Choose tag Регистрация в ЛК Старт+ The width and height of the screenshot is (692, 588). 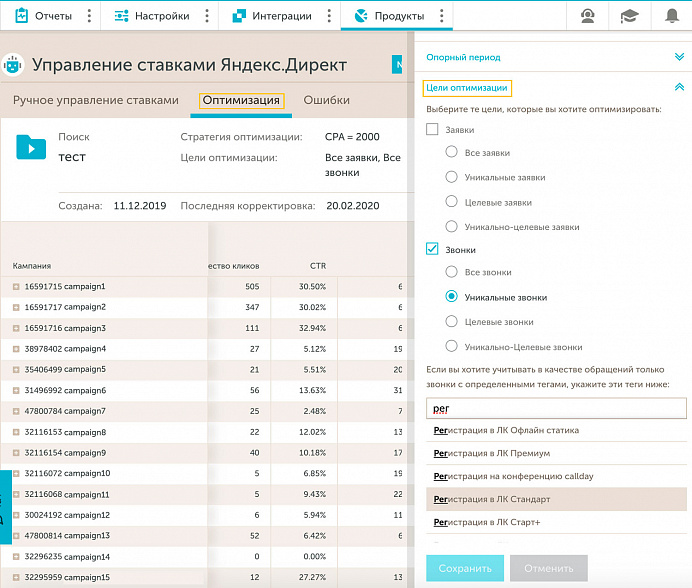point(556,522)
